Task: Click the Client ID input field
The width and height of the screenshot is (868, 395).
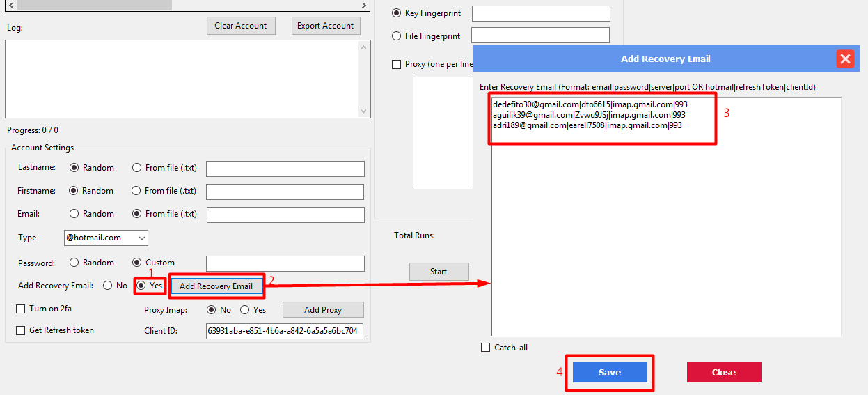Action: 285,331
